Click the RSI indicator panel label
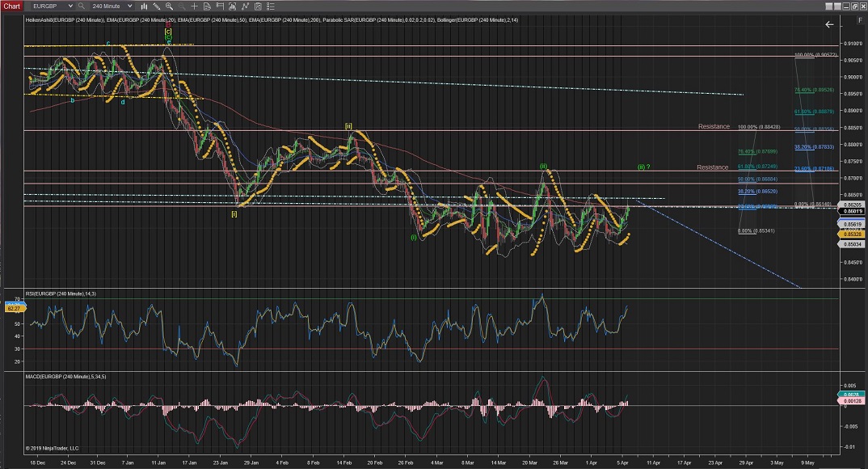Image resolution: width=868 pixels, height=469 pixels. click(61, 294)
